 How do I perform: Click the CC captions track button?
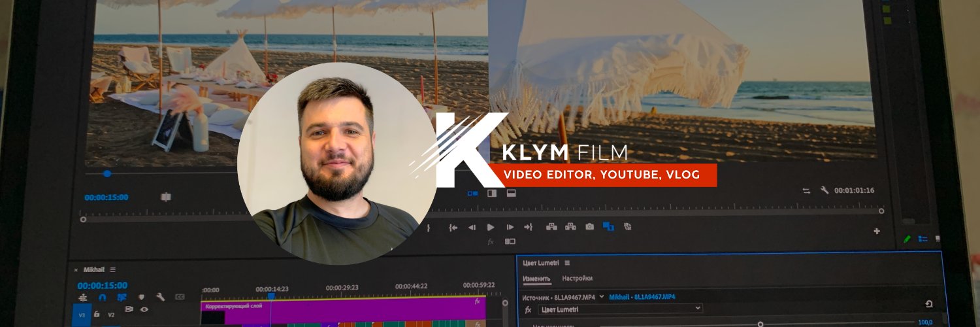(180, 297)
